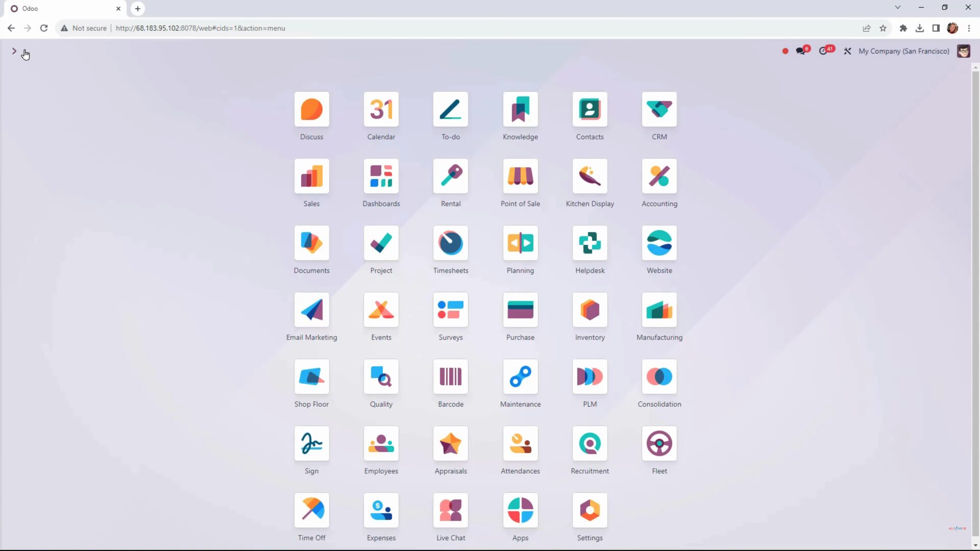Click the red recording indicator dot
The width and height of the screenshot is (980, 551).
point(785,51)
